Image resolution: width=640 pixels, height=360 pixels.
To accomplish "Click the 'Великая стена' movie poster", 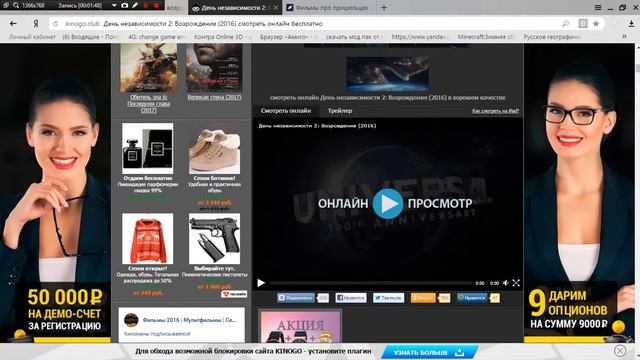I will [214, 68].
